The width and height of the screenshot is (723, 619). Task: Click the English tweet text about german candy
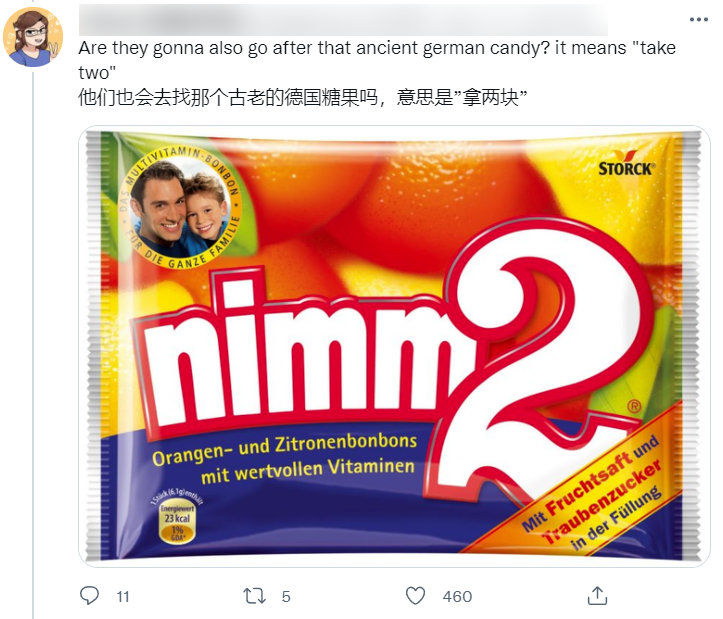377,60
